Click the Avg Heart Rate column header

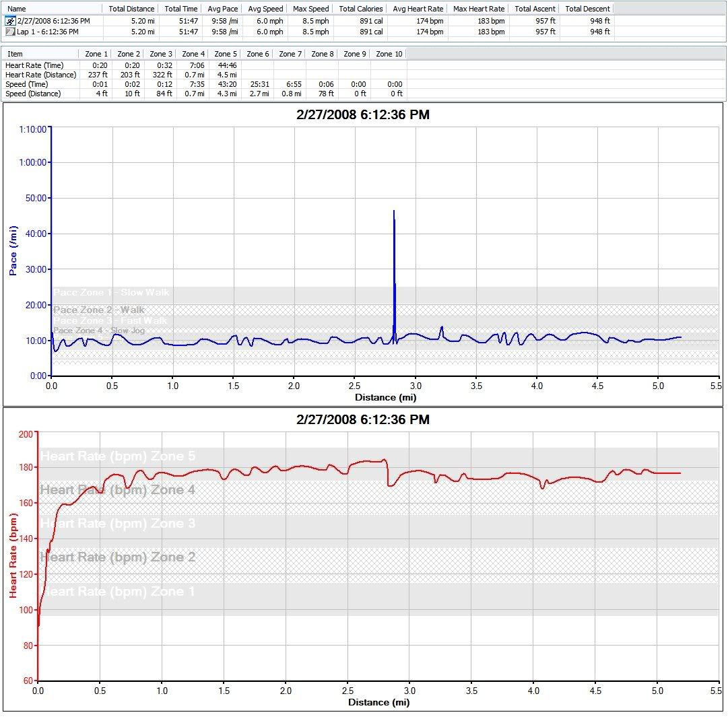point(418,9)
